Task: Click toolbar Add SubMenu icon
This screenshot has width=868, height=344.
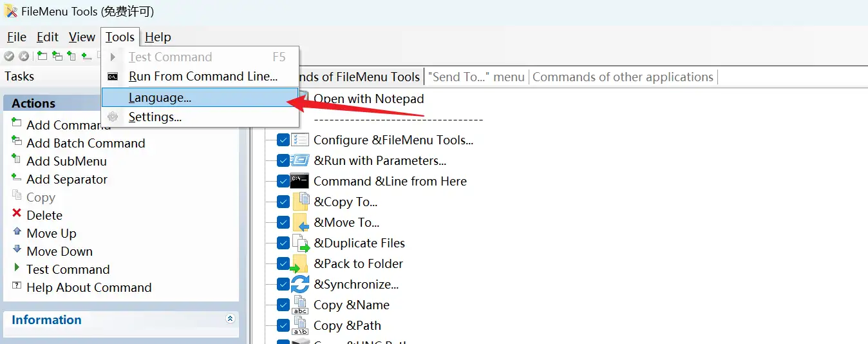Action: pos(71,56)
